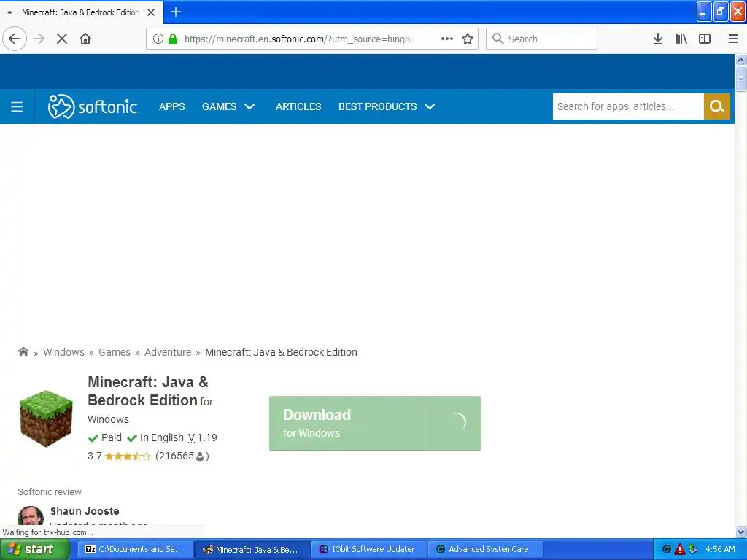This screenshot has width=747, height=560.
Task: Switch to Advanced SystemCare taskbar item
Action: pyautogui.click(x=485, y=549)
